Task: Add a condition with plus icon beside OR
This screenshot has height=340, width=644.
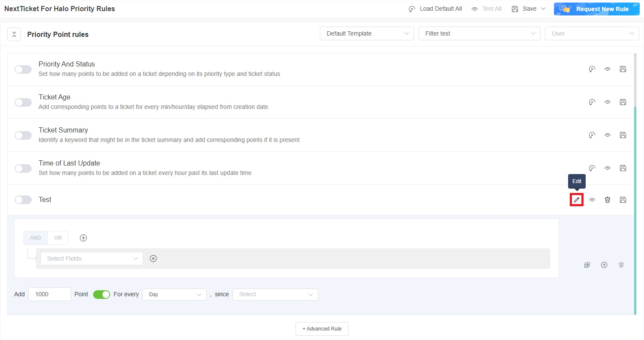Action: pos(84,238)
